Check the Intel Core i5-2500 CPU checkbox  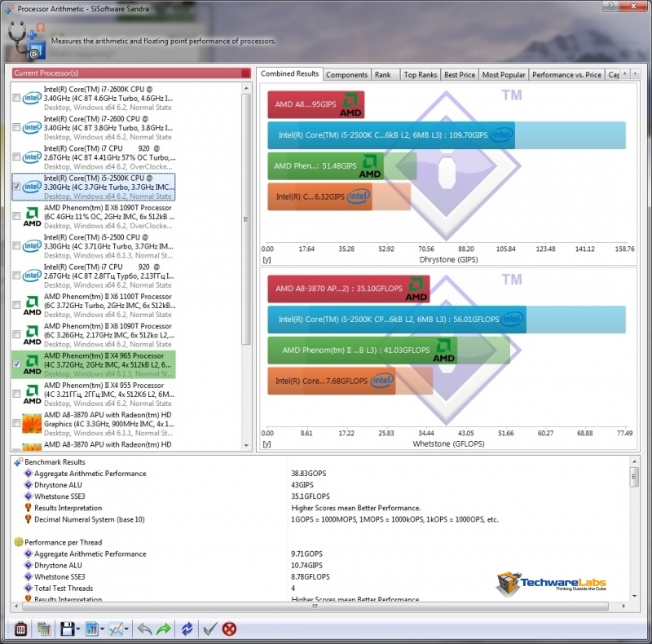tap(16, 246)
